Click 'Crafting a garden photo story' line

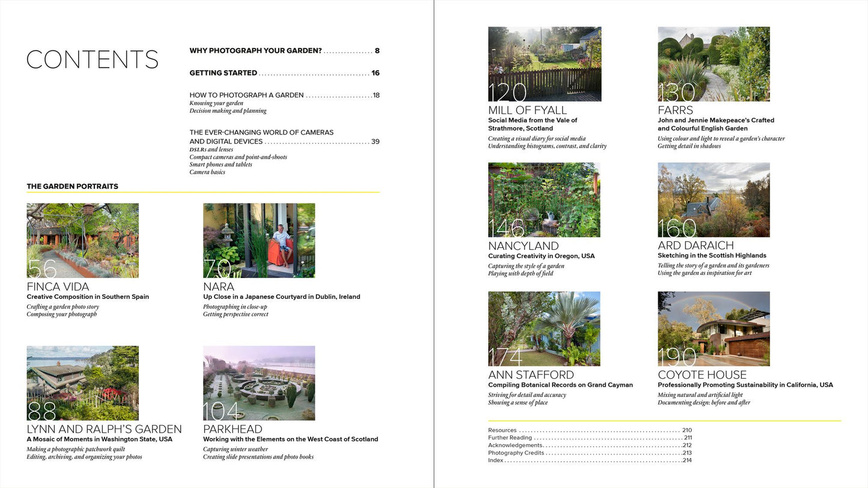point(63,307)
